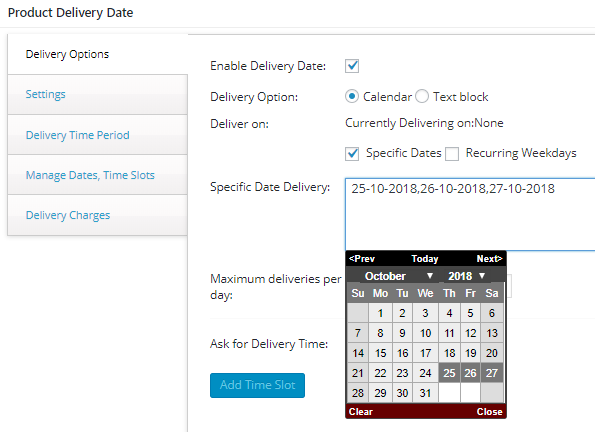Viewport: 595px width, 432px height.
Task: Jump to Today in the datepicker
Action: (x=425, y=259)
